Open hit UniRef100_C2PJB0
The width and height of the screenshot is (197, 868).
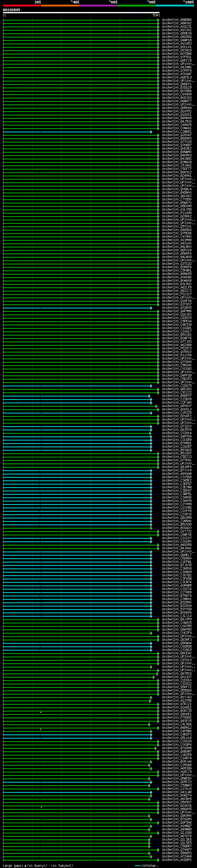point(177,403)
